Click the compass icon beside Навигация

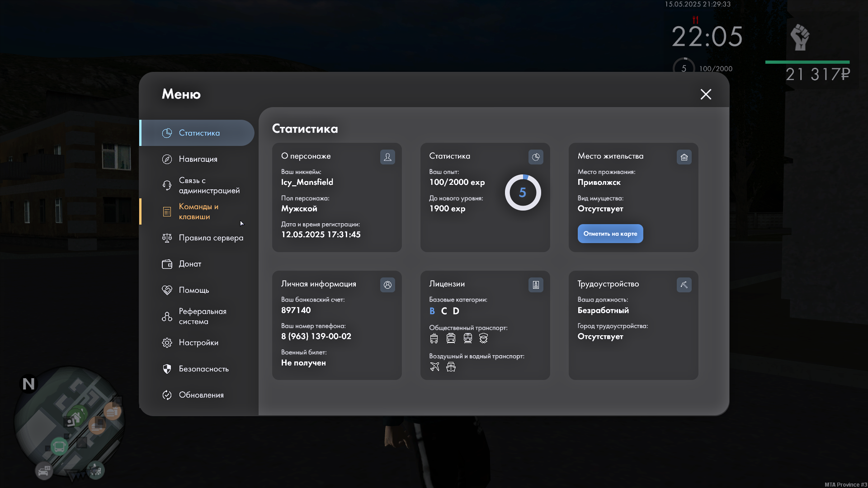coord(167,159)
